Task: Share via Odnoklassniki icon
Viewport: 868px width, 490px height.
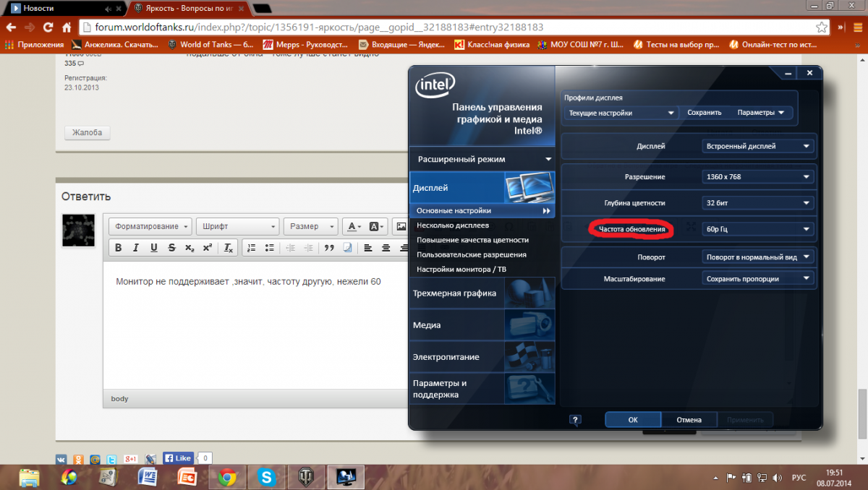Action: [78, 459]
